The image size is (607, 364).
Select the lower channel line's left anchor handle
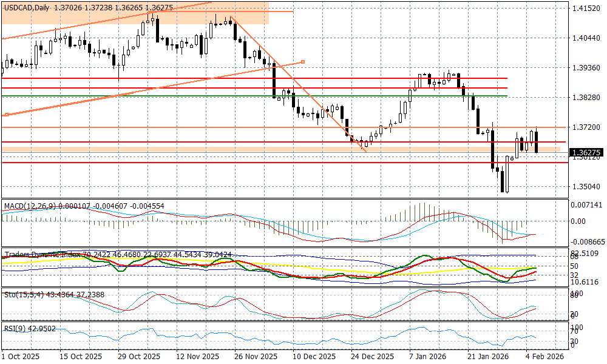6,114
